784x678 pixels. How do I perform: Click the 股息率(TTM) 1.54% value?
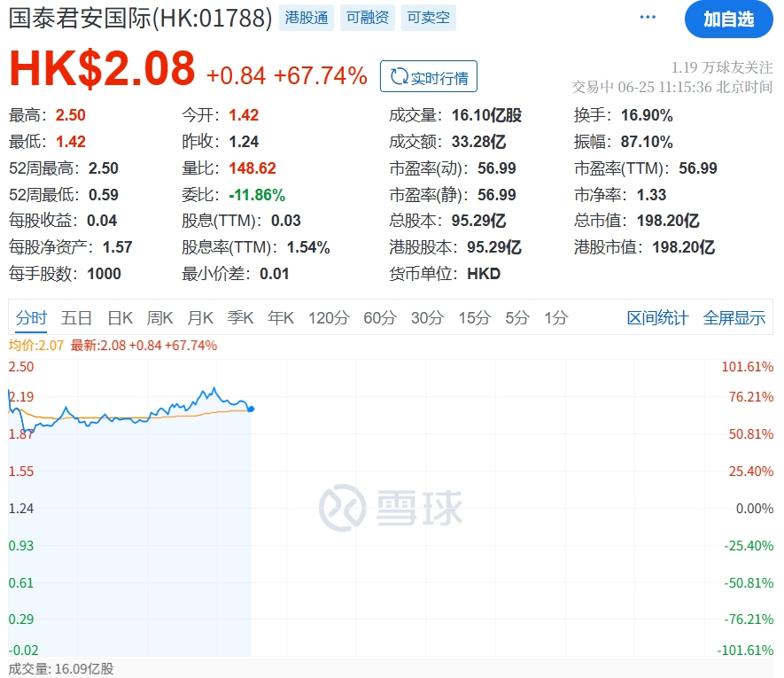tap(308, 247)
